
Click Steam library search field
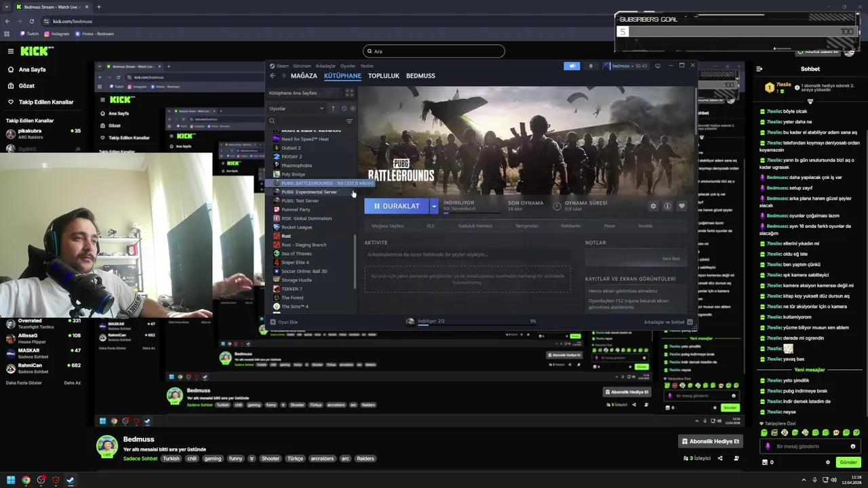[305, 121]
